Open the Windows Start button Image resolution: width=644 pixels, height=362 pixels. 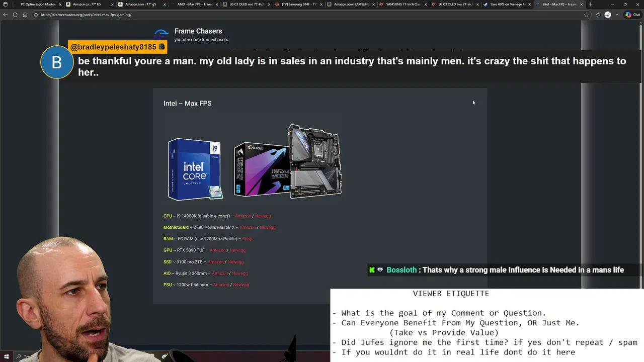(x=6, y=357)
